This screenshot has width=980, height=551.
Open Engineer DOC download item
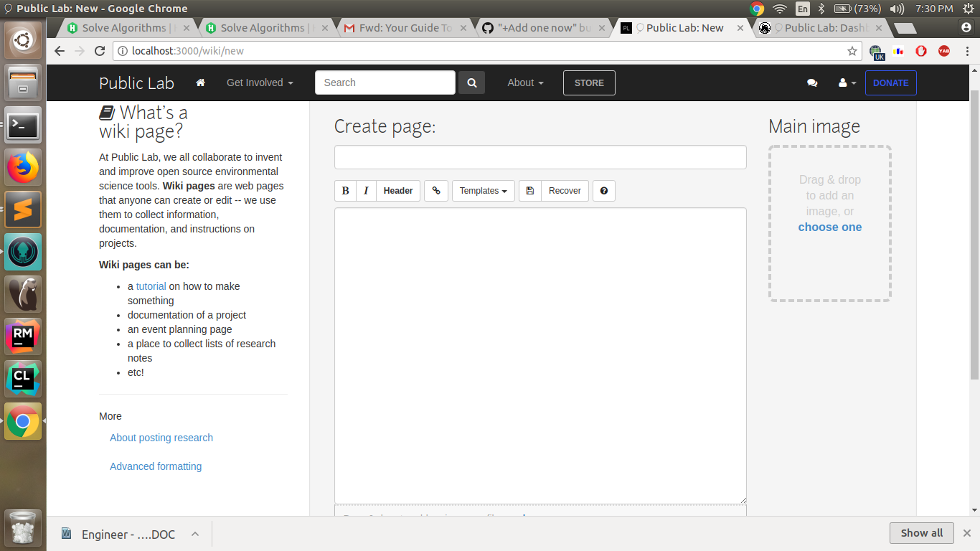pyautogui.click(x=121, y=534)
